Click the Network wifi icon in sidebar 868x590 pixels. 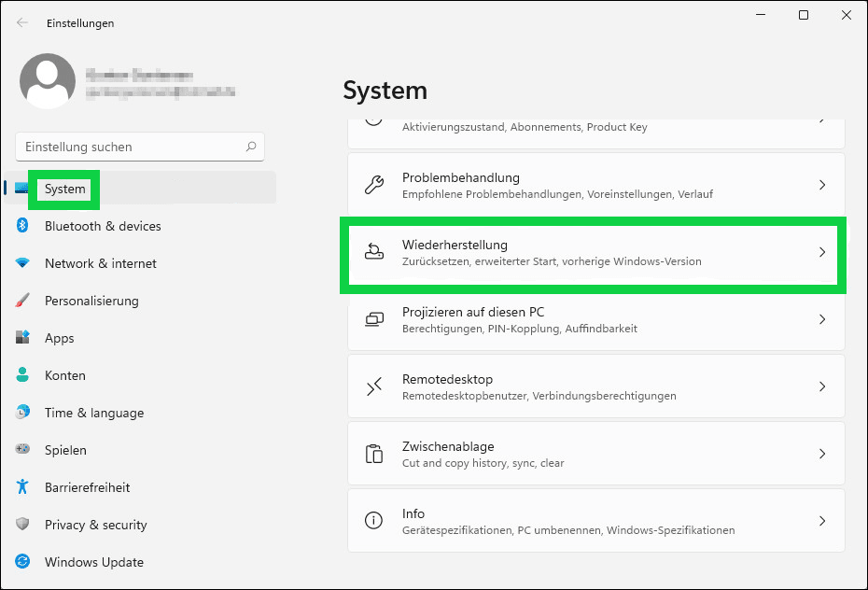pos(22,263)
